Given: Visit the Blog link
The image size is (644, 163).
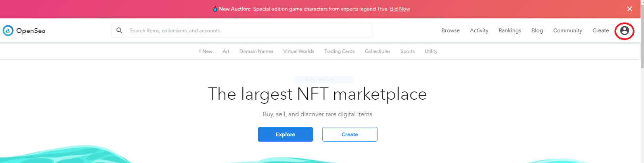Looking at the screenshot, I should (x=537, y=30).
